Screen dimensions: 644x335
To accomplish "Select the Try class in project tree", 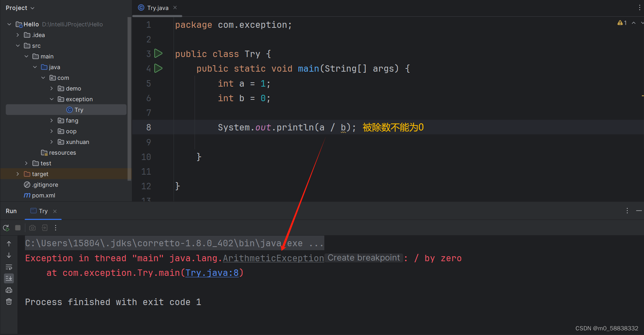I will tap(66, 110).
